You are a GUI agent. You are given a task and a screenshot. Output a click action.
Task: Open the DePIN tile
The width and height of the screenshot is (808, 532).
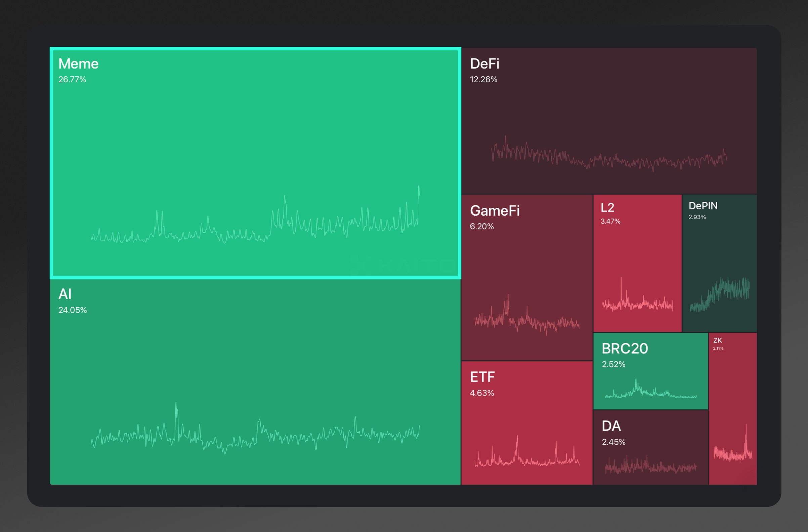coord(719,251)
